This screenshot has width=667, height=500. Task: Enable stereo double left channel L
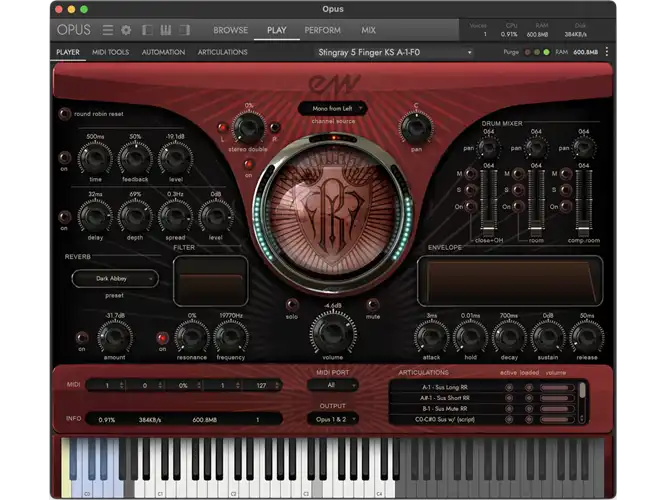(x=222, y=127)
